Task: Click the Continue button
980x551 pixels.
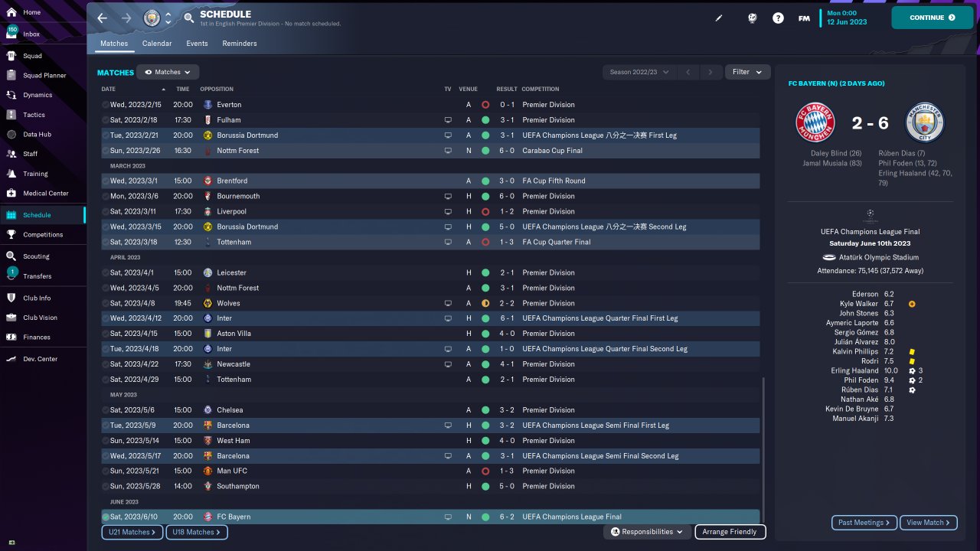Action: tap(932, 18)
